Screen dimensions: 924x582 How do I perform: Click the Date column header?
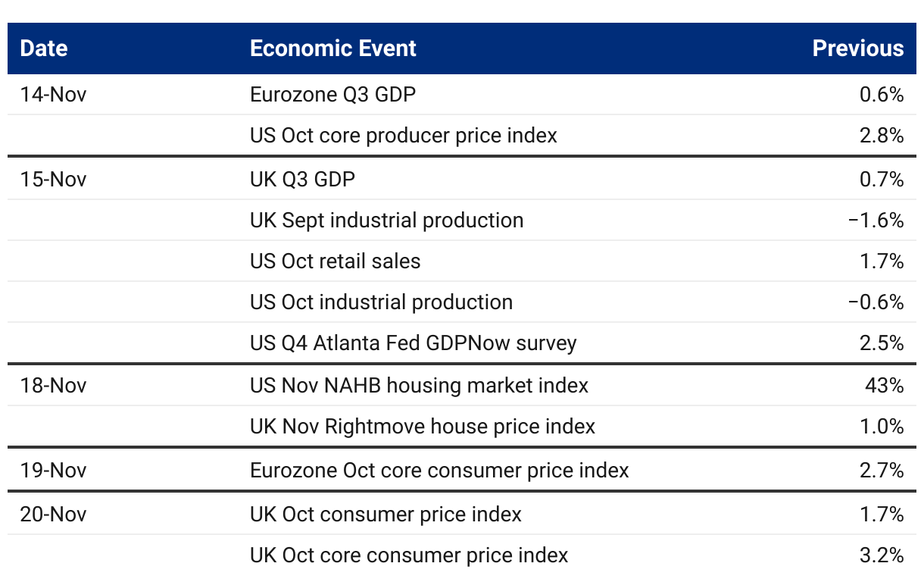[44, 48]
